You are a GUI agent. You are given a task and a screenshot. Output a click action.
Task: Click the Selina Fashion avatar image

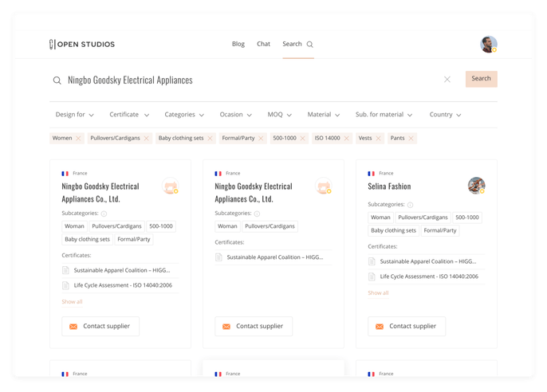(477, 186)
